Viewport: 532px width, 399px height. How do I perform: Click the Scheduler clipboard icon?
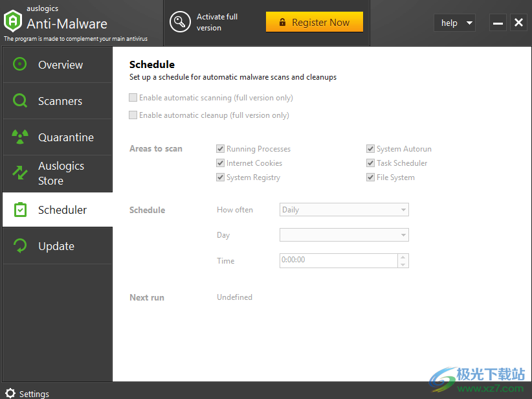tap(20, 209)
